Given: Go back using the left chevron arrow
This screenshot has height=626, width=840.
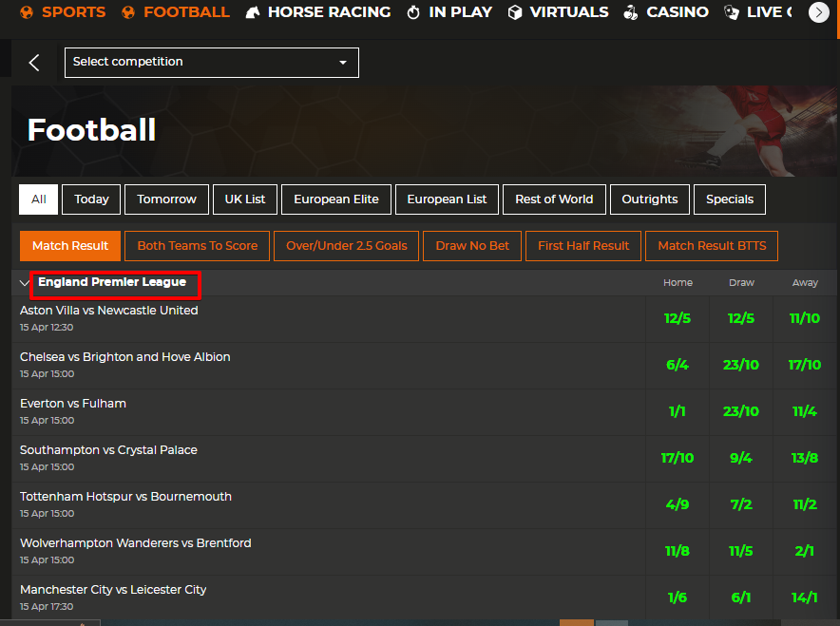Looking at the screenshot, I should point(34,63).
